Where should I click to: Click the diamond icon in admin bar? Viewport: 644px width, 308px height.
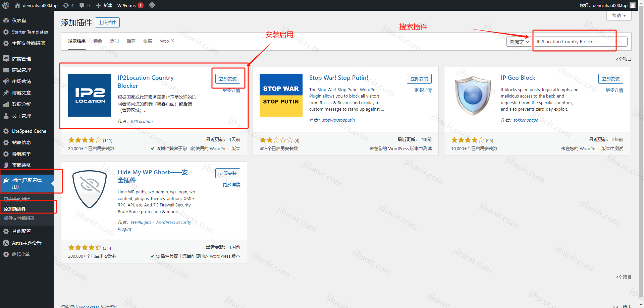(x=152, y=5)
